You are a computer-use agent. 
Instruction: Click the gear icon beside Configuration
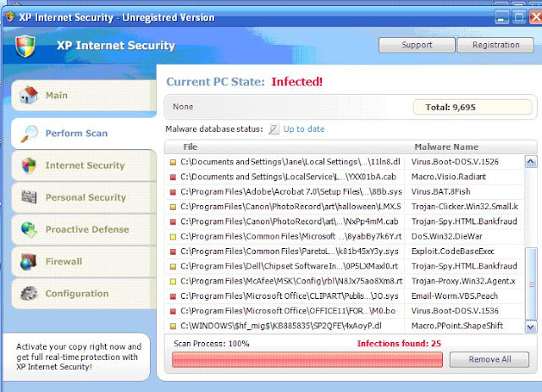coord(29,294)
